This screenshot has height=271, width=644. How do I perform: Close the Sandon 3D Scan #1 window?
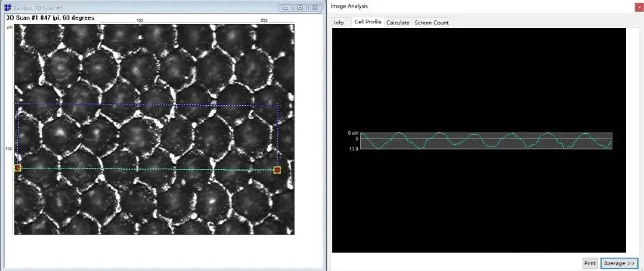point(314,8)
